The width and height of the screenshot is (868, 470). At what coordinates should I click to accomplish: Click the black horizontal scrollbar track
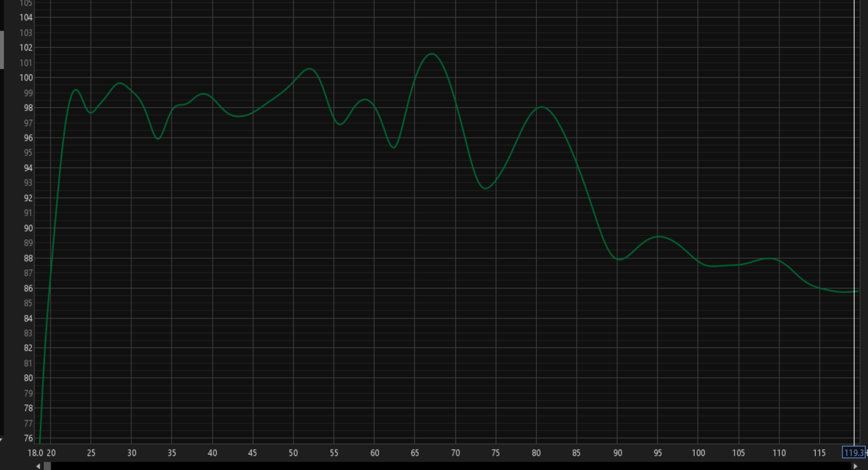click(440, 466)
